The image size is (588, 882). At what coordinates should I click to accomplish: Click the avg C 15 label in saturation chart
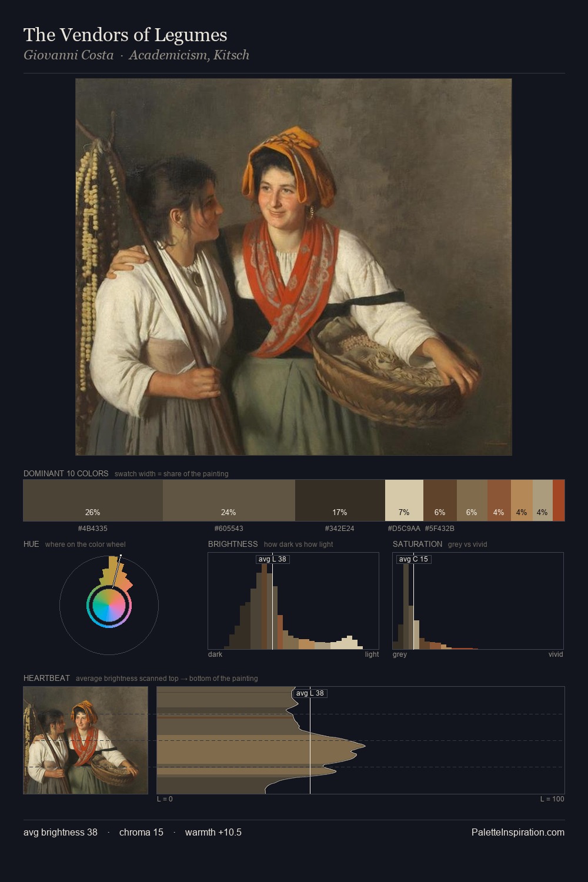point(413,559)
